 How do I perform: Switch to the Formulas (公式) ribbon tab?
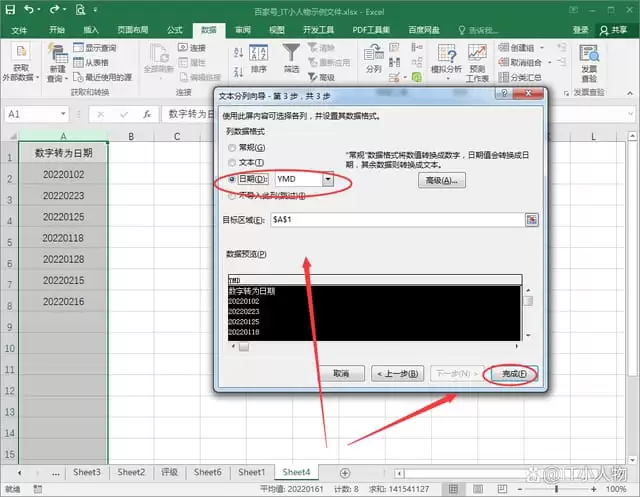tap(175, 30)
